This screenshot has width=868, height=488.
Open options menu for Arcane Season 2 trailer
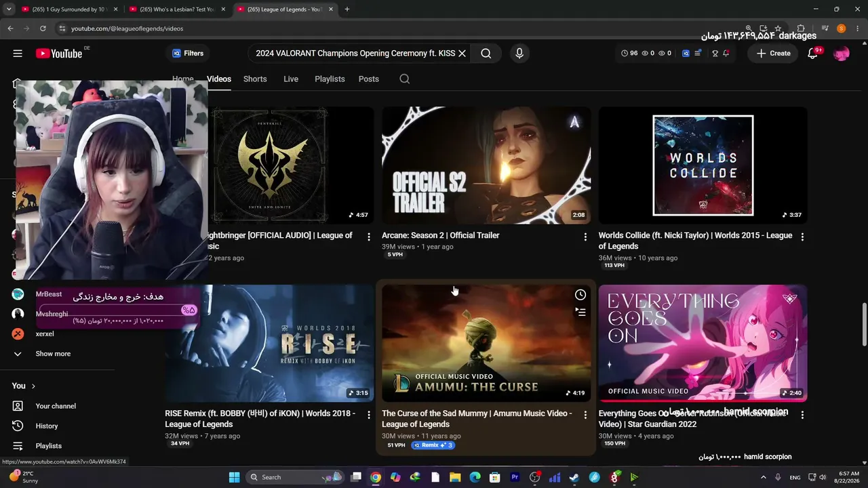[x=585, y=237]
